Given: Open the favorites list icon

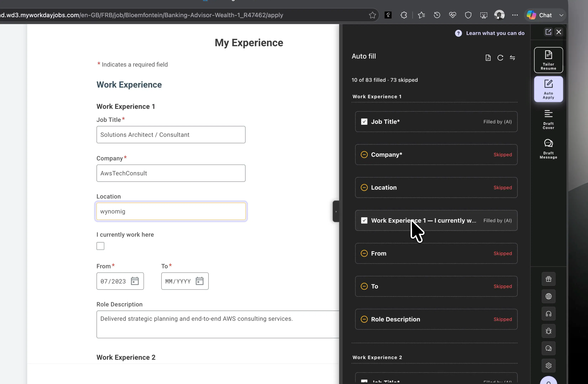Looking at the screenshot, I should (x=421, y=15).
